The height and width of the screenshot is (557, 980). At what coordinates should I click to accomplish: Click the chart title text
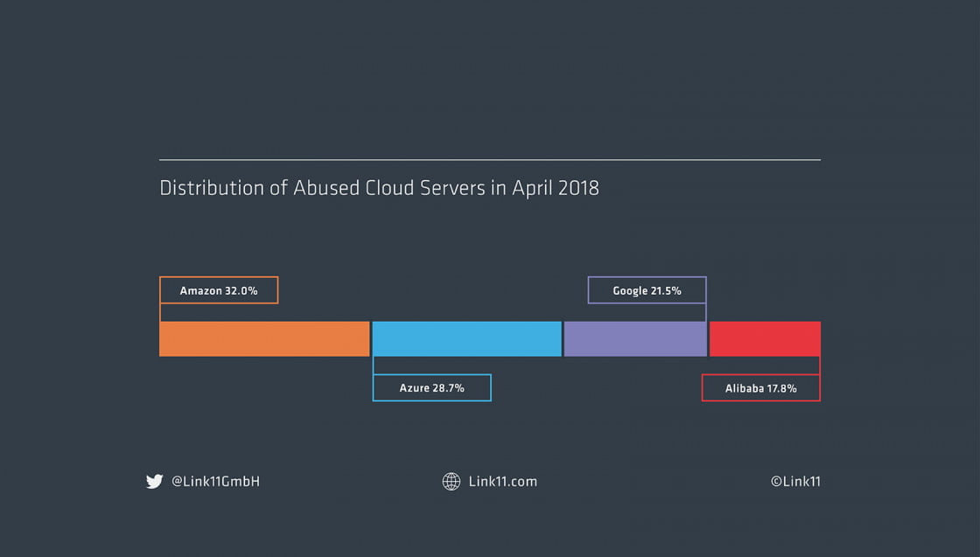pyautogui.click(x=379, y=188)
